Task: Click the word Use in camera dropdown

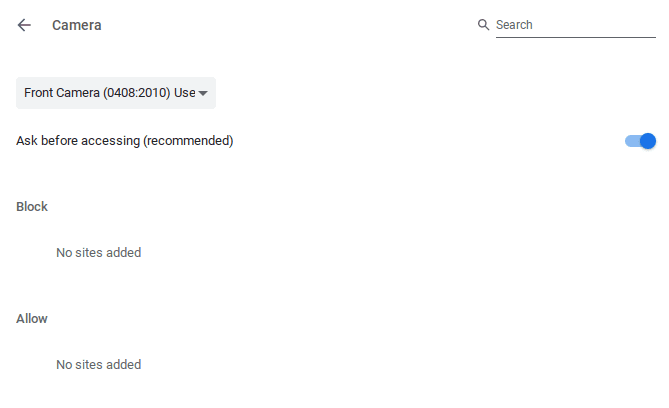Action: [185, 93]
